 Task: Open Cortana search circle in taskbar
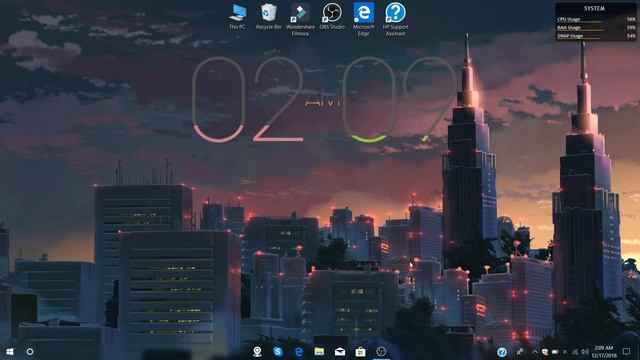[30, 351]
